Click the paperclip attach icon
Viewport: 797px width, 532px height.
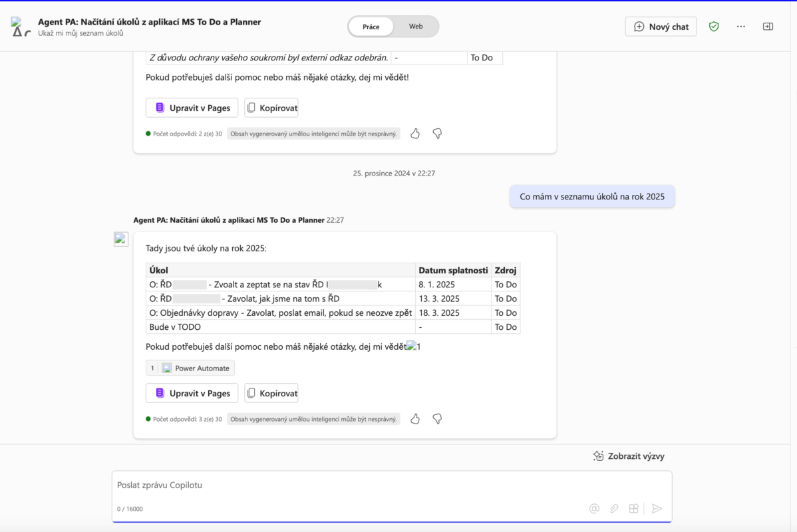pyautogui.click(x=614, y=509)
